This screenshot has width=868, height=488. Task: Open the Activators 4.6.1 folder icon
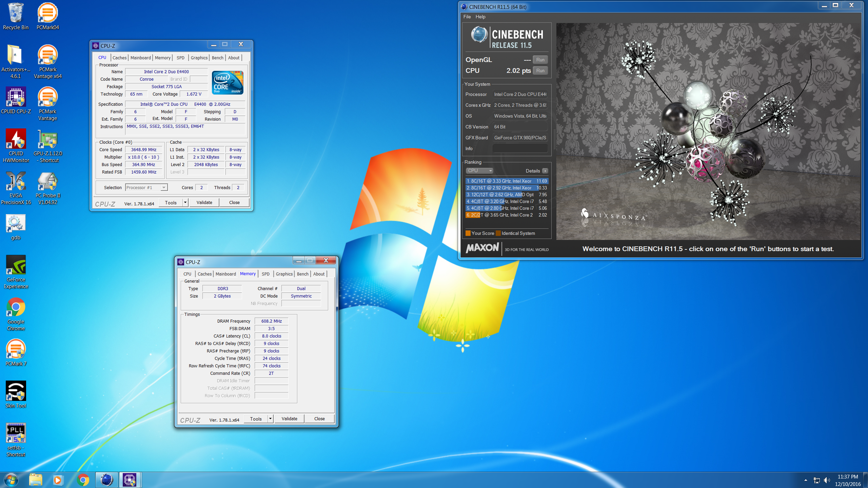pyautogui.click(x=16, y=62)
